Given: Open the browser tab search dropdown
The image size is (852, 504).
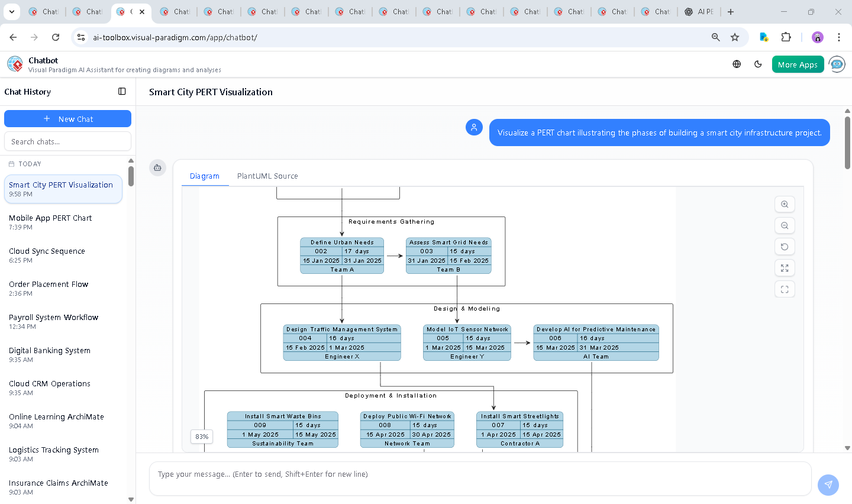Looking at the screenshot, I should click(x=12, y=12).
